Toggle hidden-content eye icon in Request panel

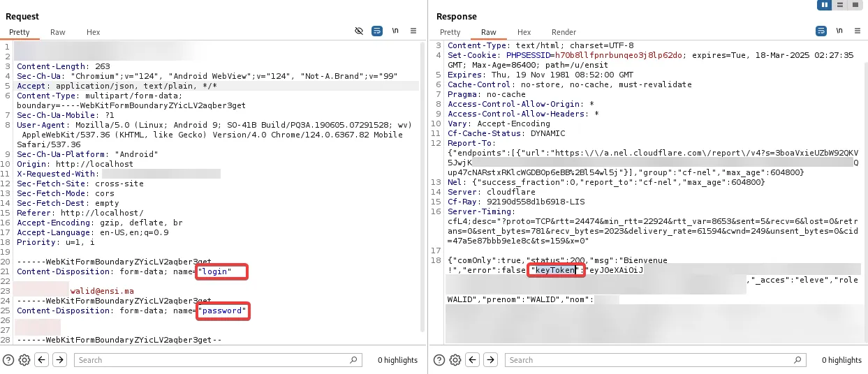click(359, 31)
